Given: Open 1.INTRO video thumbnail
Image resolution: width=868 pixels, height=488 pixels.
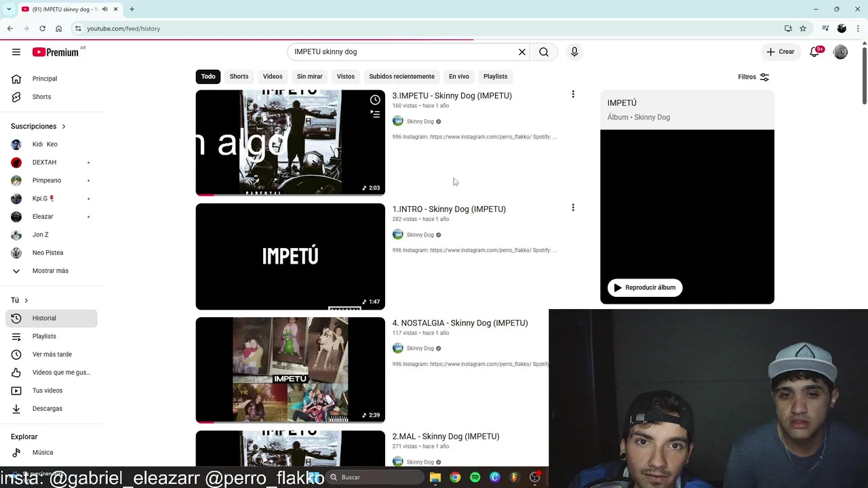Looking at the screenshot, I should click(x=290, y=256).
